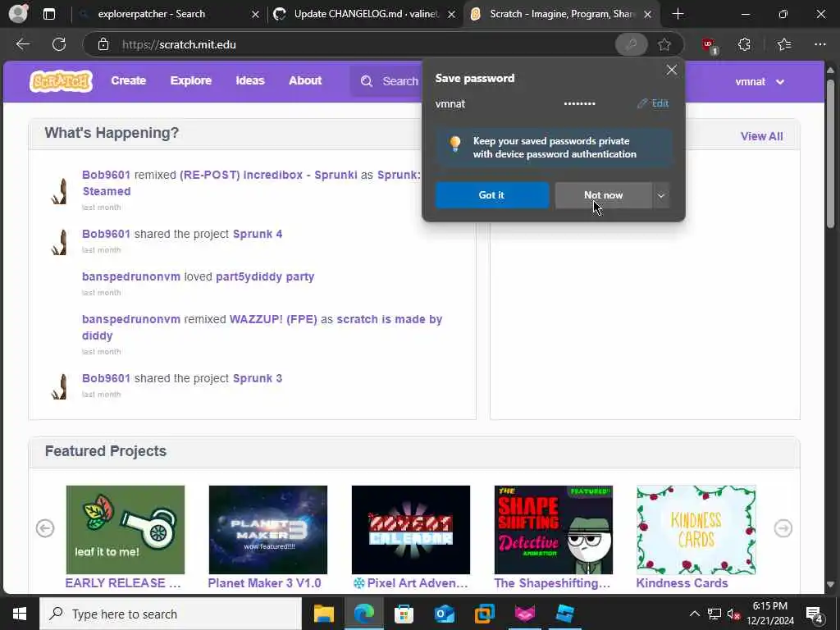View site information lock icon
Screen dimensions: 840x630
[x=103, y=44]
